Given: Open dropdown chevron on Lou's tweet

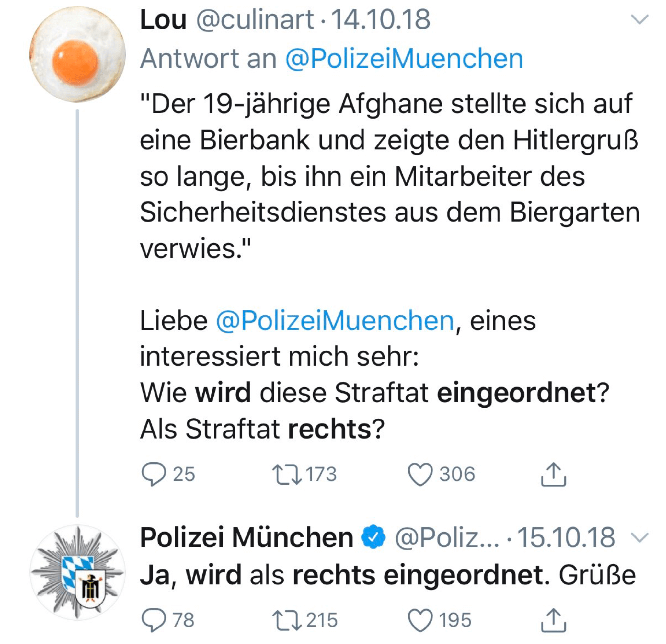Looking at the screenshot, I should (x=639, y=19).
